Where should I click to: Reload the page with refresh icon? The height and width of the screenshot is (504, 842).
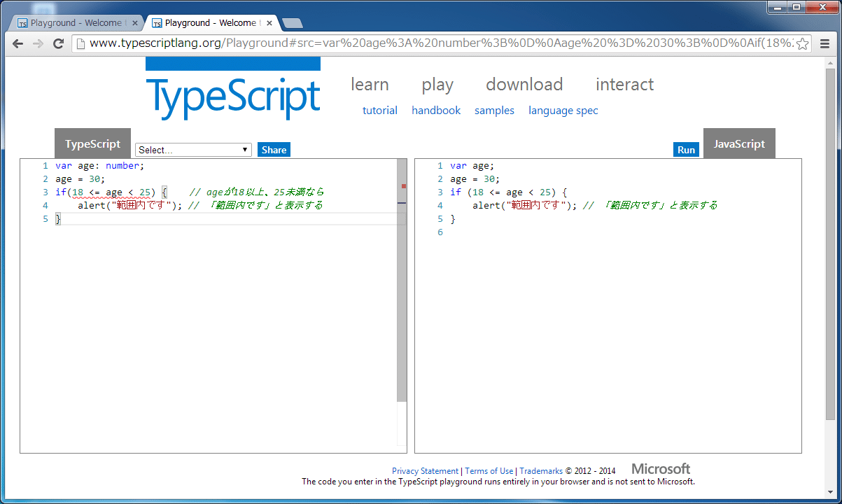(x=59, y=43)
